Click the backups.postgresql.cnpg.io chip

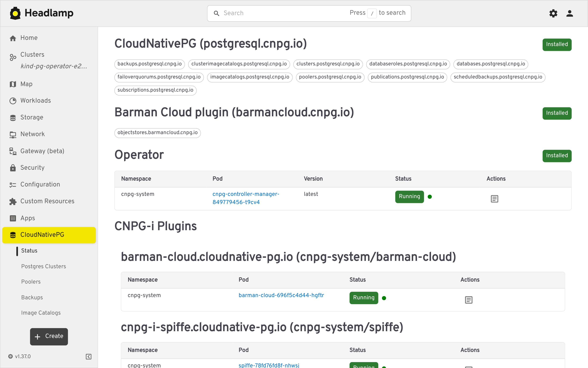coord(150,64)
